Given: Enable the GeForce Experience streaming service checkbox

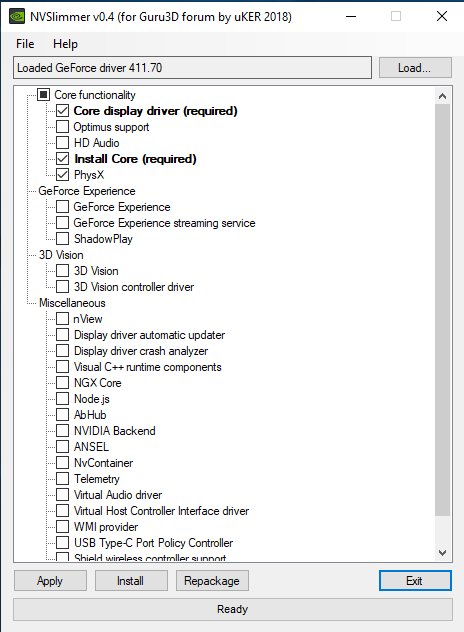Looking at the screenshot, I should point(62,222).
